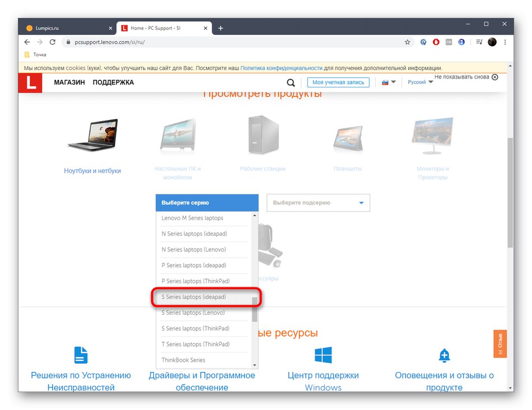
Task: Switch to the Home - PC Support tab
Action: coord(164,28)
